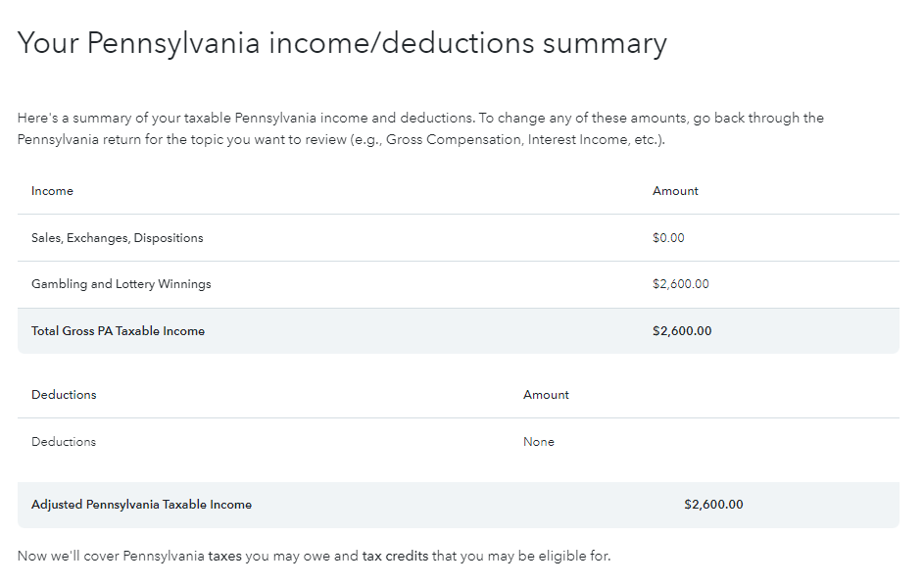Click Total Gross PA Taxable Income label
Image resolution: width=924 pixels, height=586 pixels.
pyautogui.click(x=118, y=331)
